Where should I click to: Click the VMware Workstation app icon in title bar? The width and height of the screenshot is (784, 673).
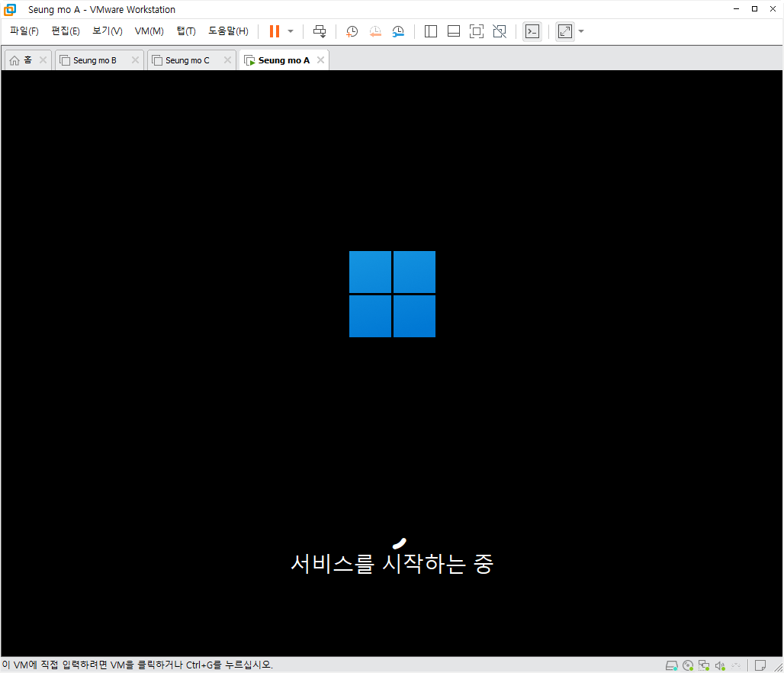click(10, 9)
